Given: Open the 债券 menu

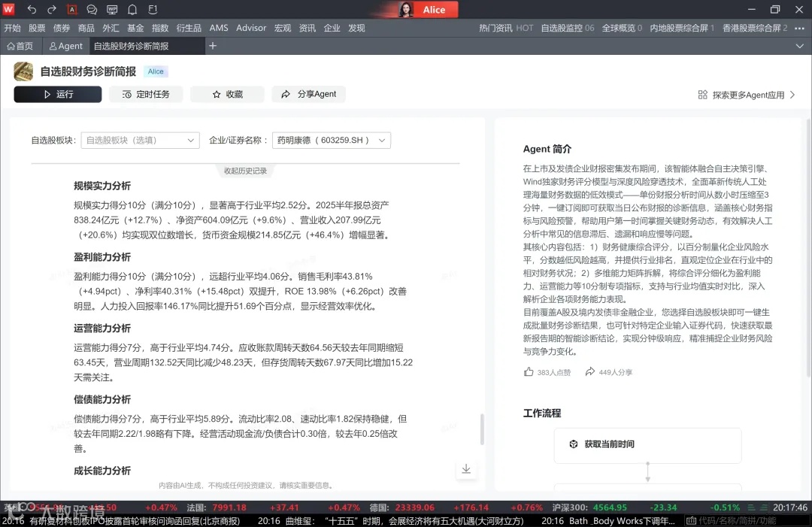Looking at the screenshot, I should click(62, 28).
